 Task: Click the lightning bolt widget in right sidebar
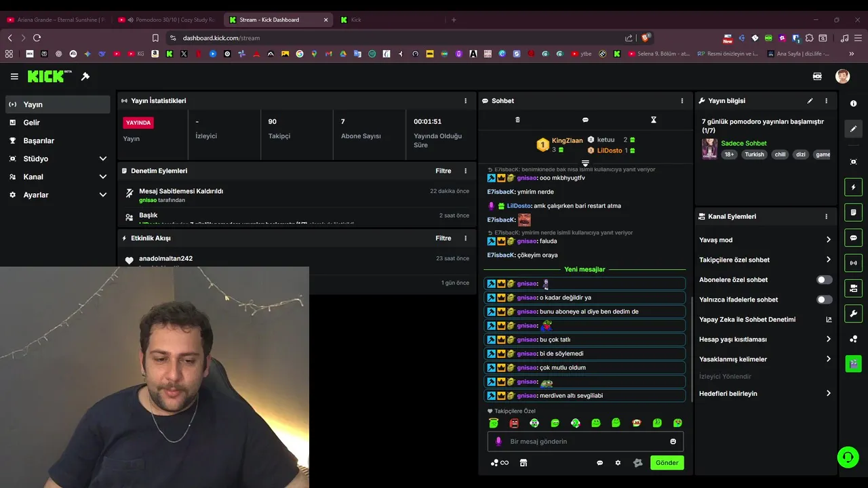pyautogui.click(x=853, y=187)
